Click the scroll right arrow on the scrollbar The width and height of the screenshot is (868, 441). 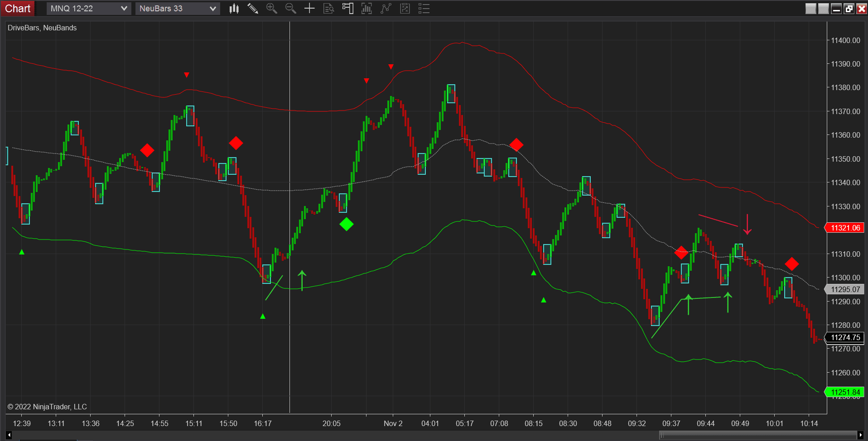coord(861,435)
